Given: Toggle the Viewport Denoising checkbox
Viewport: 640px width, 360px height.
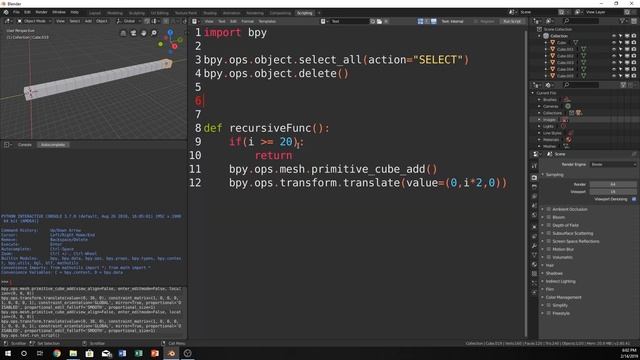Looking at the screenshot, I should click(634, 199).
